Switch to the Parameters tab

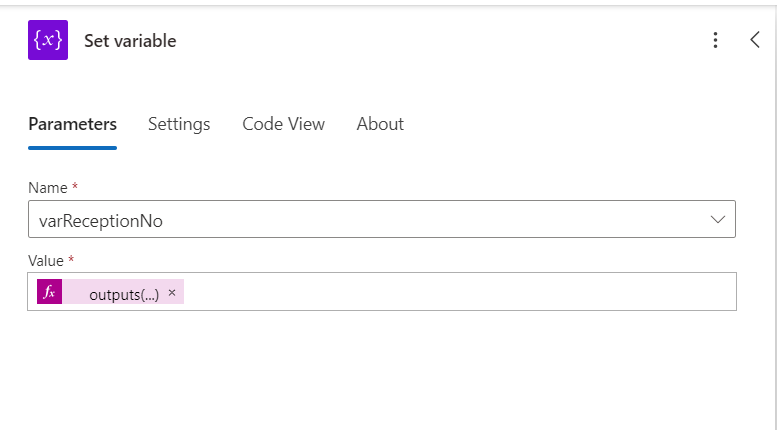[x=72, y=124]
